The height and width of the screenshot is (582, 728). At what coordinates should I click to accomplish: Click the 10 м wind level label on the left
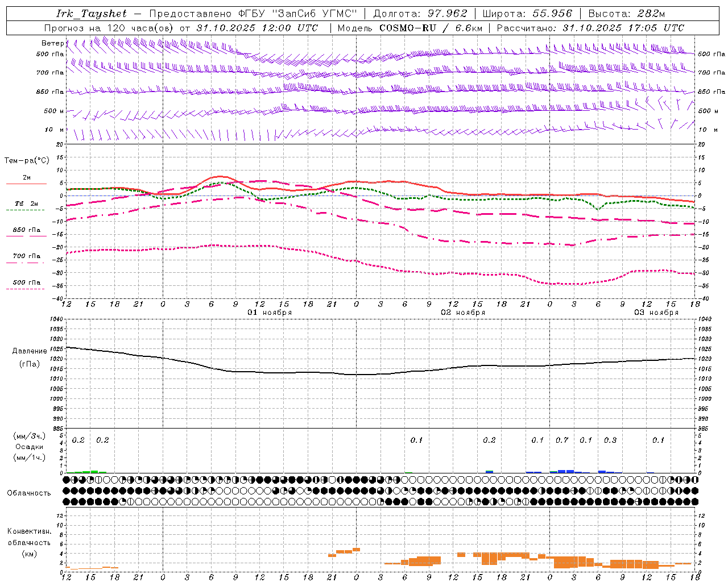click(x=55, y=130)
